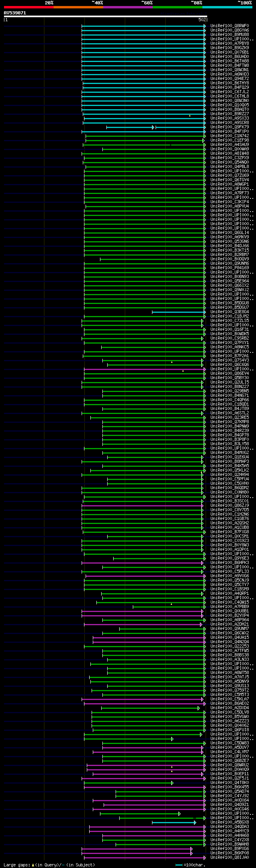Select hit label UniRef100_Q94E72
This screenshot has width=256, height=868.
point(230,79)
